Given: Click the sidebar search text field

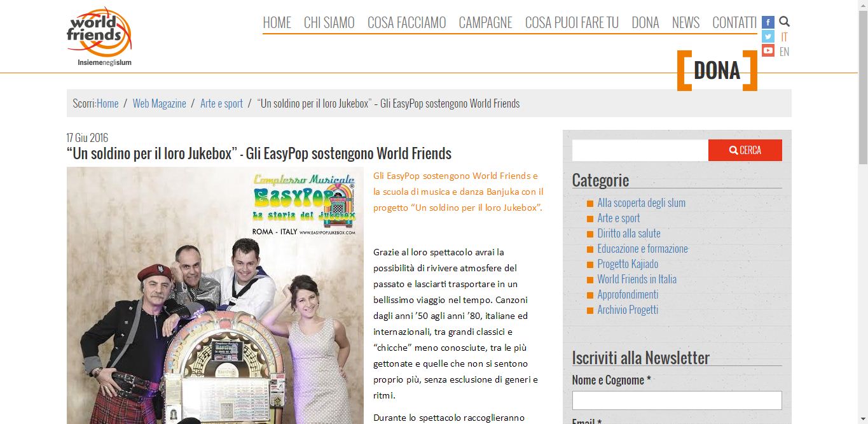Looking at the screenshot, I should coord(640,150).
